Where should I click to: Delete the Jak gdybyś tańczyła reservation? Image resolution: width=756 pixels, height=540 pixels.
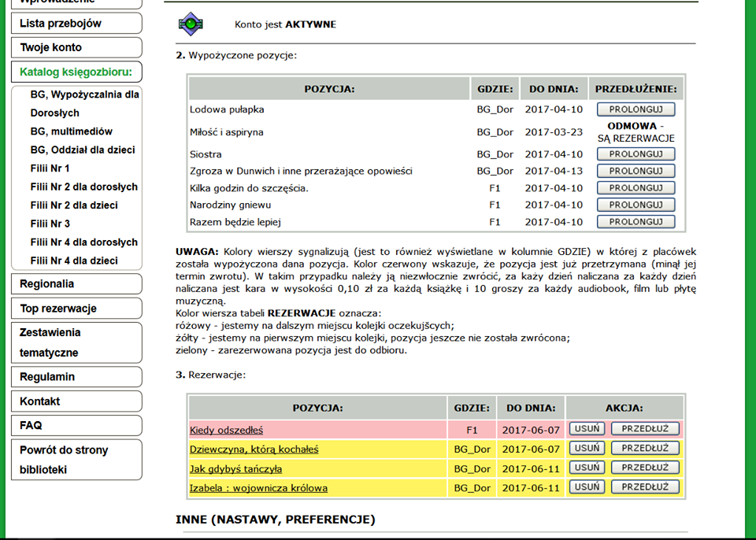tap(587, 468)
